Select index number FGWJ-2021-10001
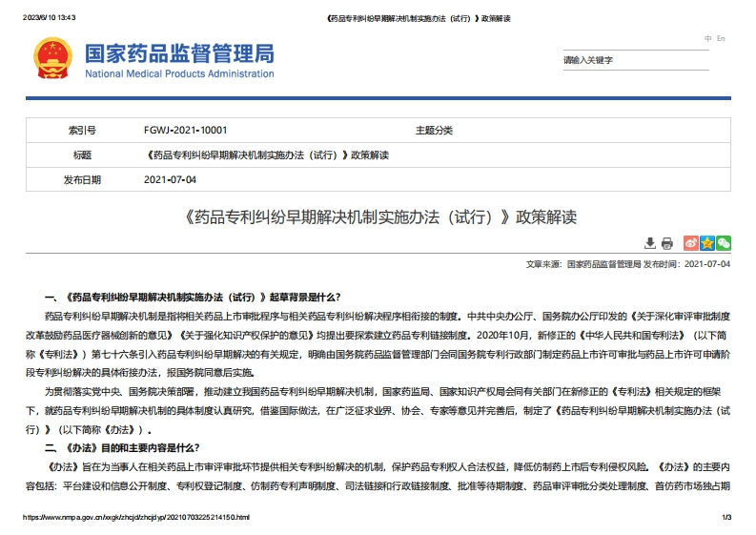The height and width of the screenshot is (535, 756). coord(185,130)
